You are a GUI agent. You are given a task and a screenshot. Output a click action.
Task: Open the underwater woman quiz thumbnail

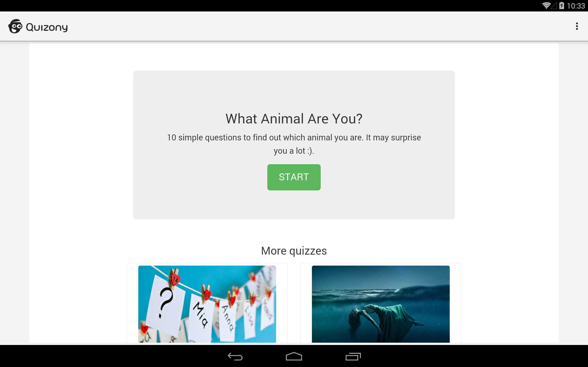[x=381, y=304]
